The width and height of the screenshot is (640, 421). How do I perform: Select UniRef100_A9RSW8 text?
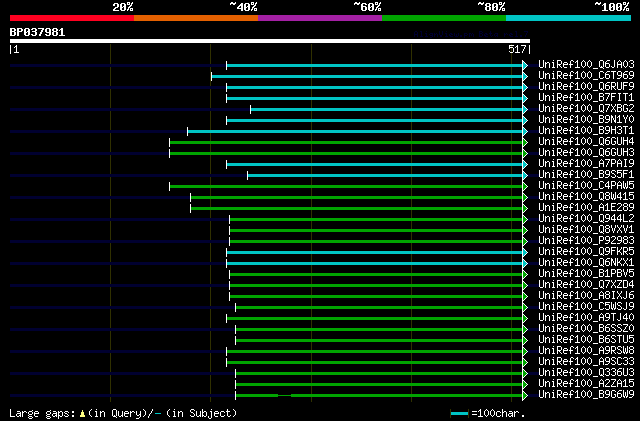586,351
